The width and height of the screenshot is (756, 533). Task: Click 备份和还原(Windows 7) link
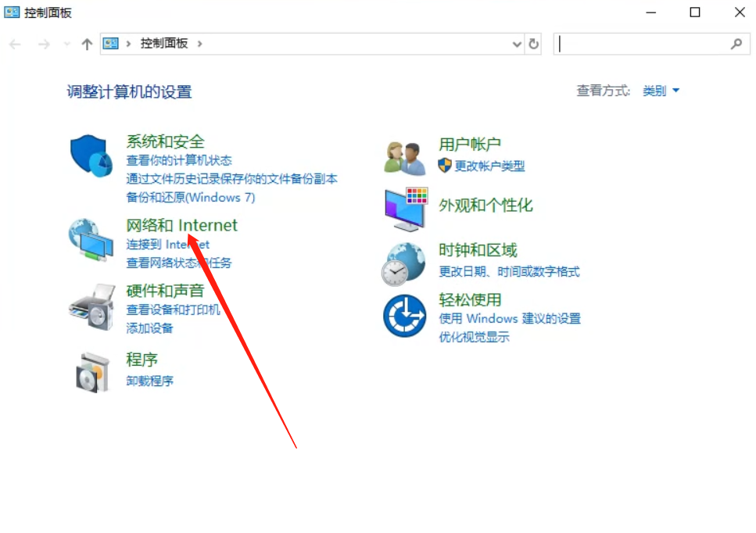tap(191, 197)
